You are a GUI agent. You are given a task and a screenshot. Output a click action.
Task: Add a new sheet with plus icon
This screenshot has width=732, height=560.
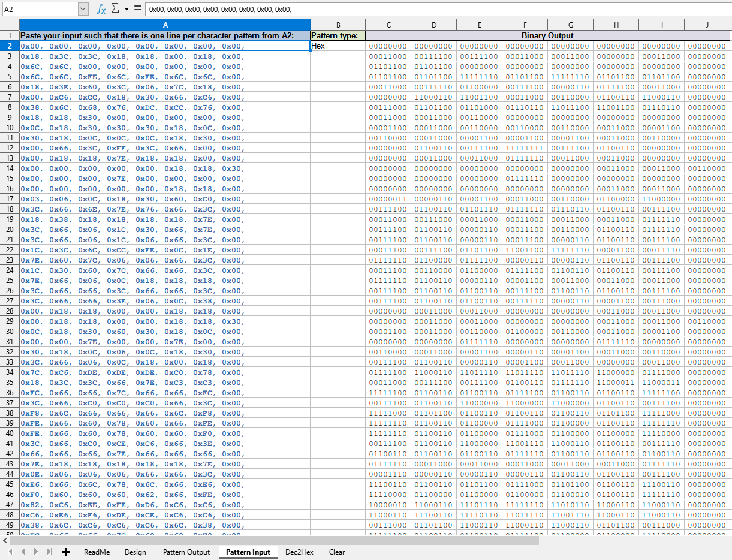coord(66,552)
